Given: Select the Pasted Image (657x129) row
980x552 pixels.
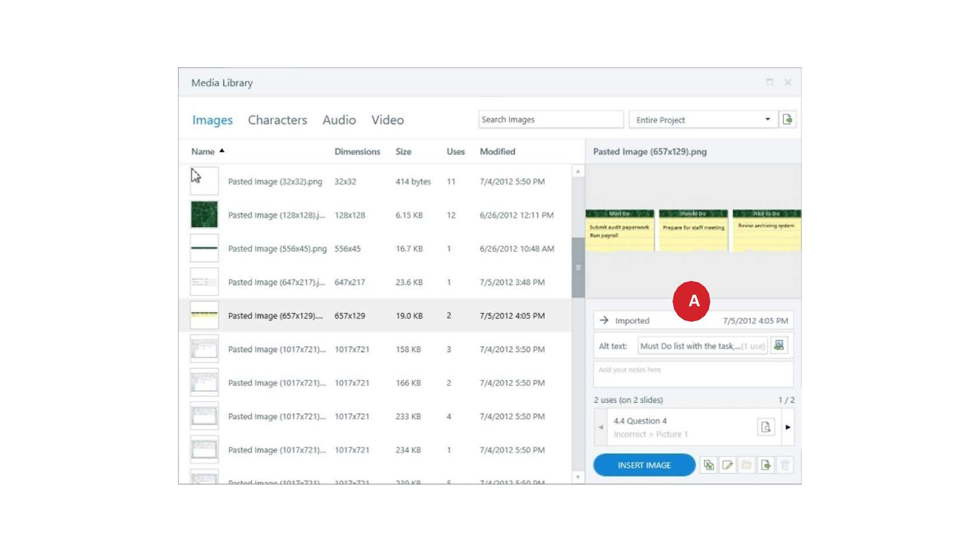Looking at the screenshot, I should click(375, 316).
